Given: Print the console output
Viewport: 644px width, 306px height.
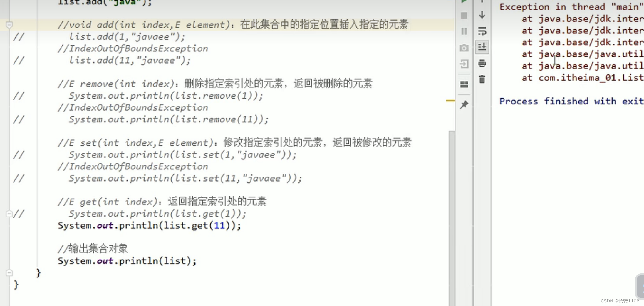Looking at the screenshot, I should (x=482, y=63).
